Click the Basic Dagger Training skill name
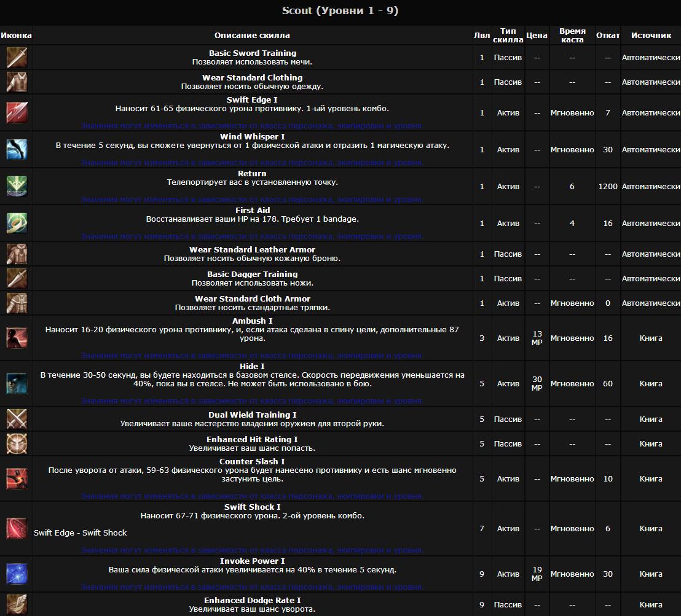This screenshot has width=681, height=616. 252,274
